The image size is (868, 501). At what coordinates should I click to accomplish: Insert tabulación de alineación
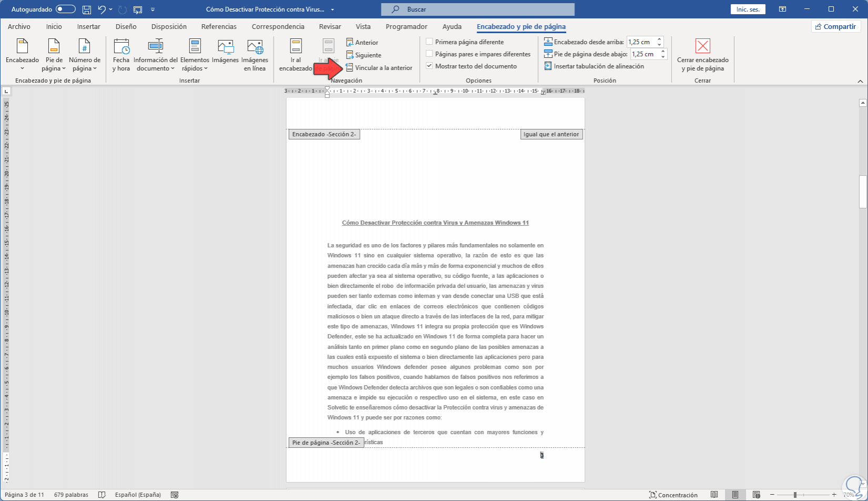tap(594, 66)
